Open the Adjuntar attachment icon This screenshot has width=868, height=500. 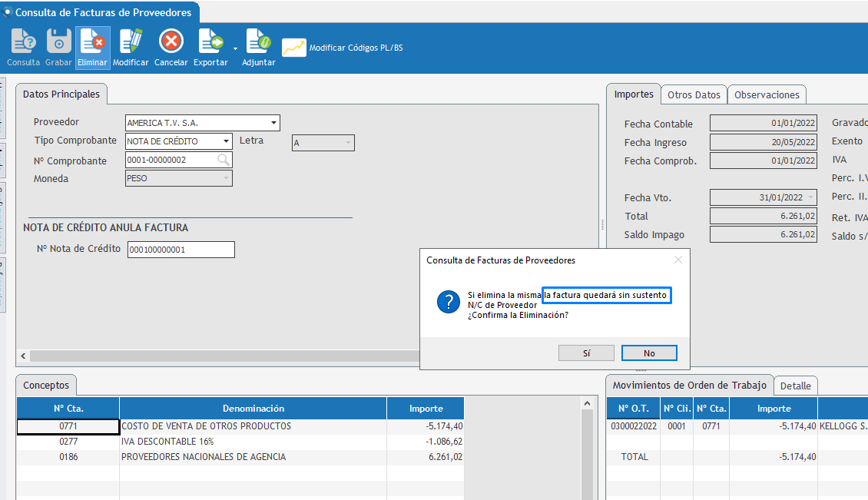258,42
